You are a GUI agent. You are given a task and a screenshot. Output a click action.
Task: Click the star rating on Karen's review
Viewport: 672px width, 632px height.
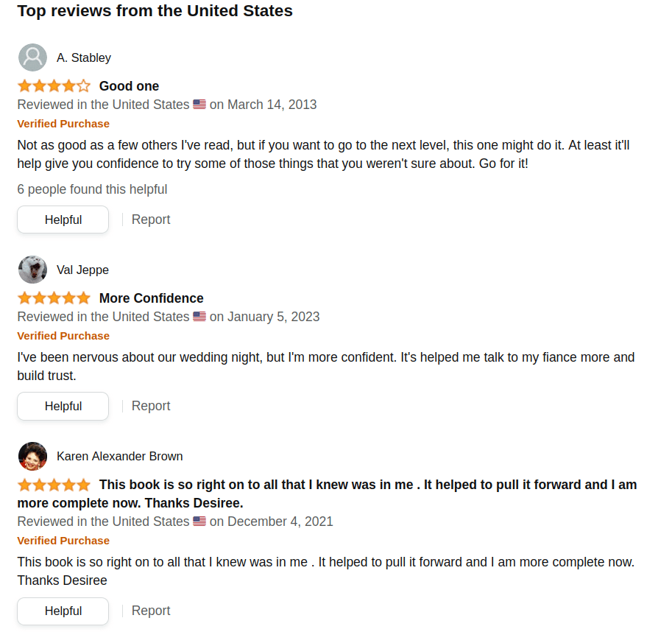(54, 485)
